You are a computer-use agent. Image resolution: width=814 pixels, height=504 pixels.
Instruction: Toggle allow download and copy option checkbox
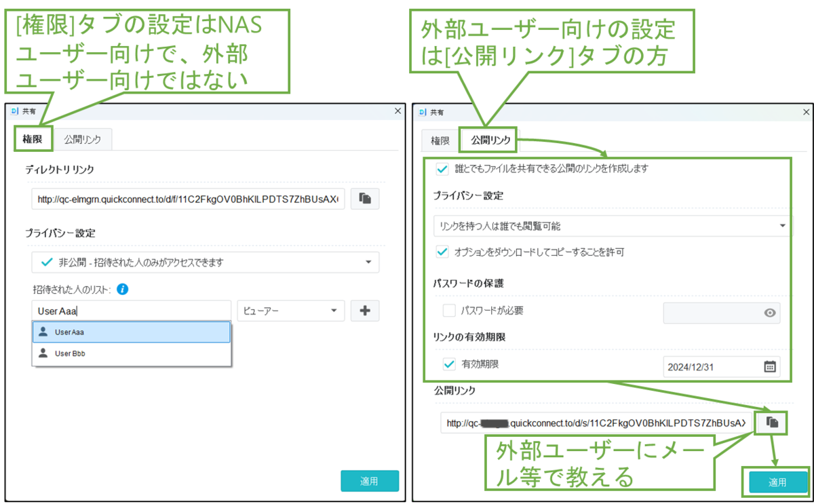pyautogui.click(x=442, y=252)
